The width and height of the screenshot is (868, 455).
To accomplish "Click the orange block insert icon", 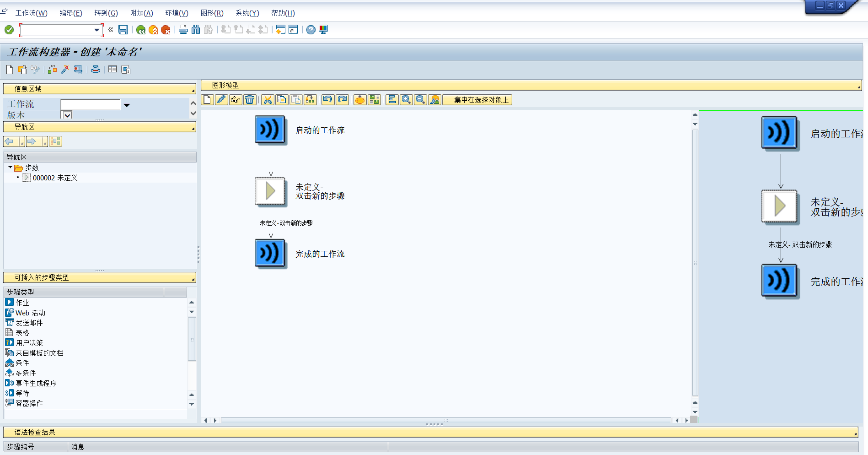I will pyautogui.click(x=360, y=100).
